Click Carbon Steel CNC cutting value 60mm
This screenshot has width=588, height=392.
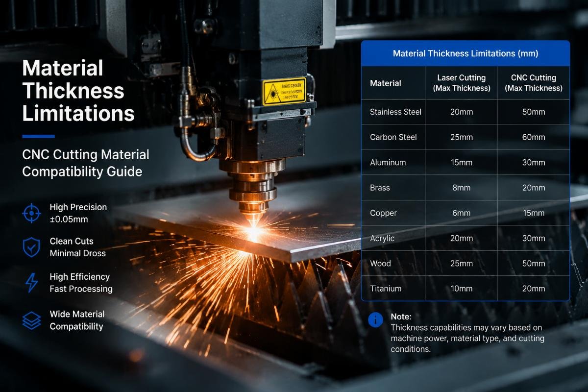tap(534, 137)
